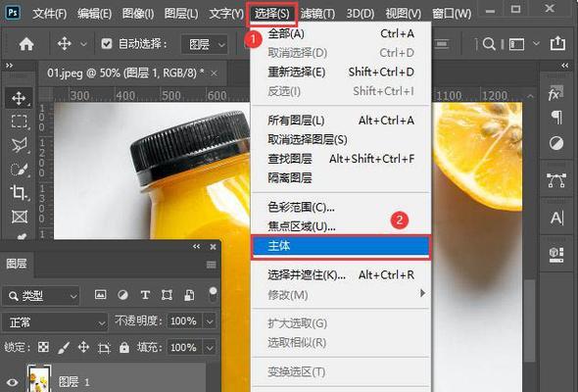The height and width of the screenshot is (392, 578).
Task: Click the 选择并遮住(K)... entry
Action: [307, 275]
